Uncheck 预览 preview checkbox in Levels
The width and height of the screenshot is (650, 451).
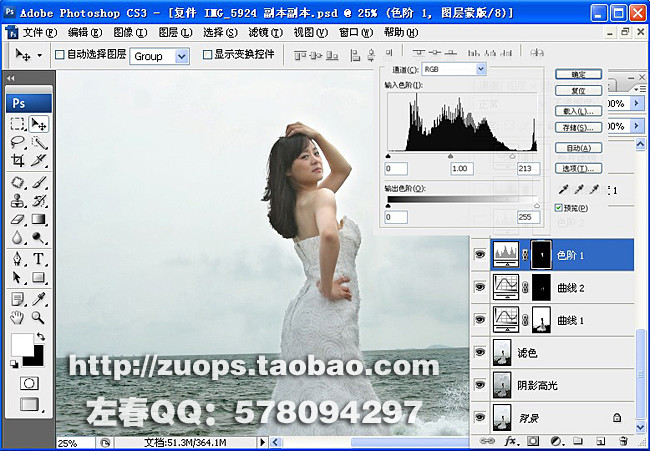[559, 208]
